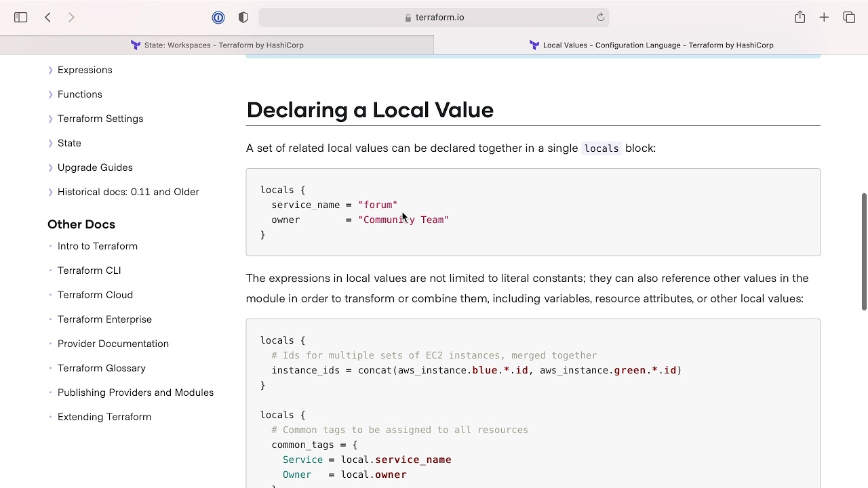Open Intro to Terraform link
This screenshot has height=488, width=868.
(98, 246)
